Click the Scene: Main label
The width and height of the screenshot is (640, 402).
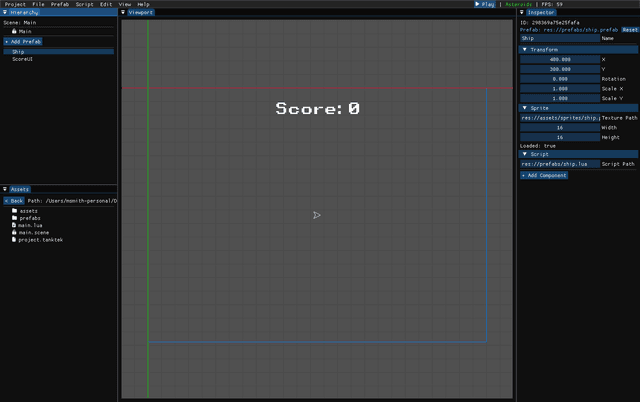20,22
